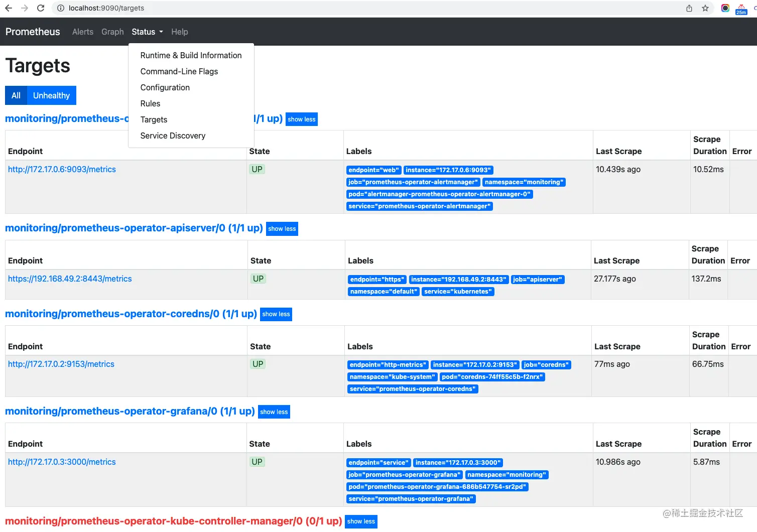This screenshot has width=757, height=532.
Task: Open endpoint http://172.17.0.3:3000/metrics
Action: click(62, 462)
